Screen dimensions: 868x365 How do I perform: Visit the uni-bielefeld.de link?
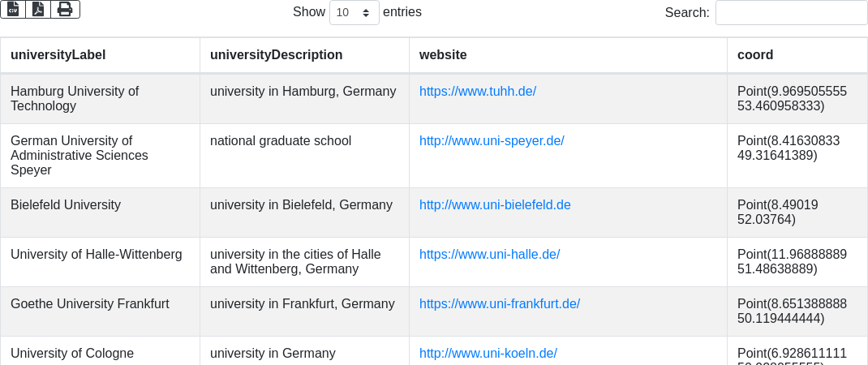tap(495, 205)
